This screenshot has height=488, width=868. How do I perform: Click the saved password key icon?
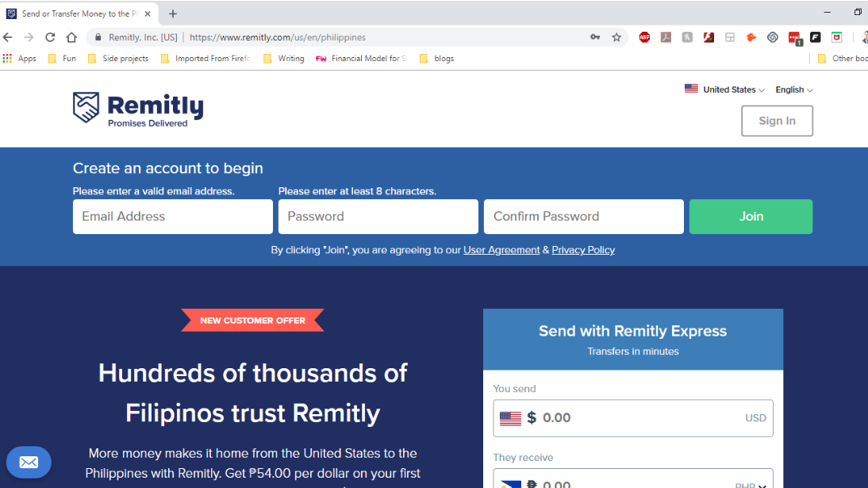tap(595, 37)
